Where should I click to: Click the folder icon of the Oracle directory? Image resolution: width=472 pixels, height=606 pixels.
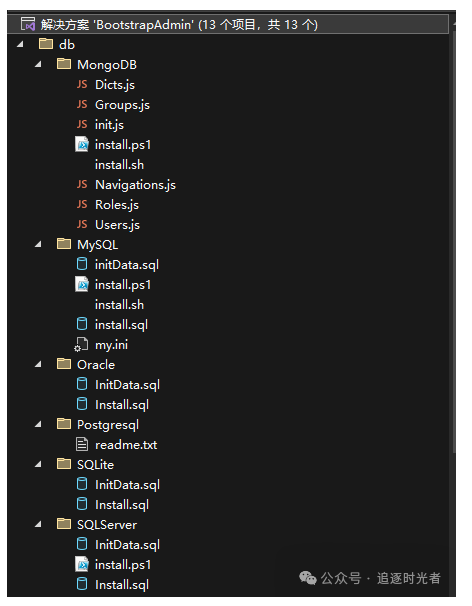(64, 364)
